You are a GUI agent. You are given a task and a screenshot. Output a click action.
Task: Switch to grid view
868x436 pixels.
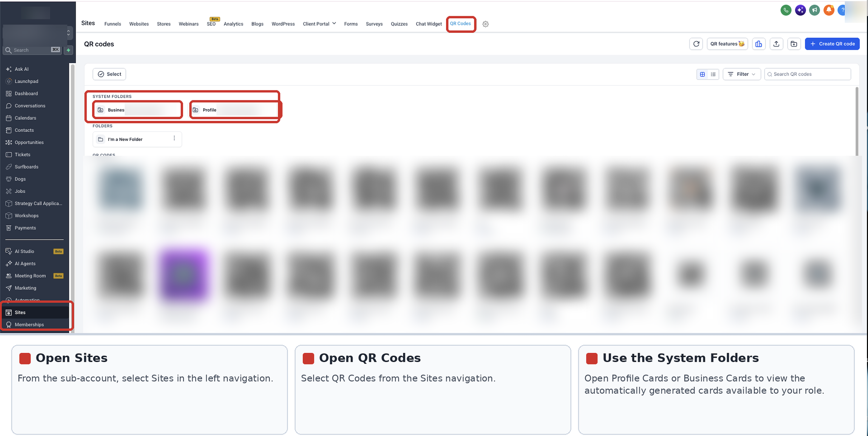coord(702,74)
